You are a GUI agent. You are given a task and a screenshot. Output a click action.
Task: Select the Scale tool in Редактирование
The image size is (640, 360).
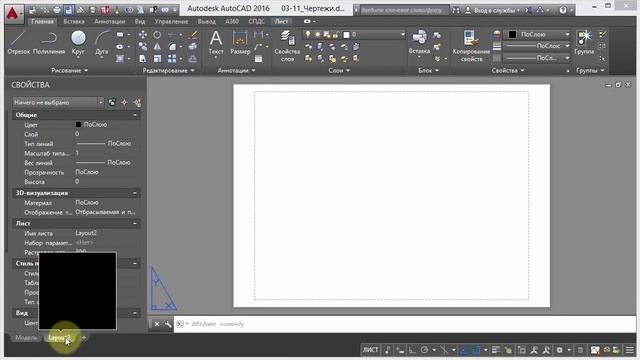tap(157, 59)
